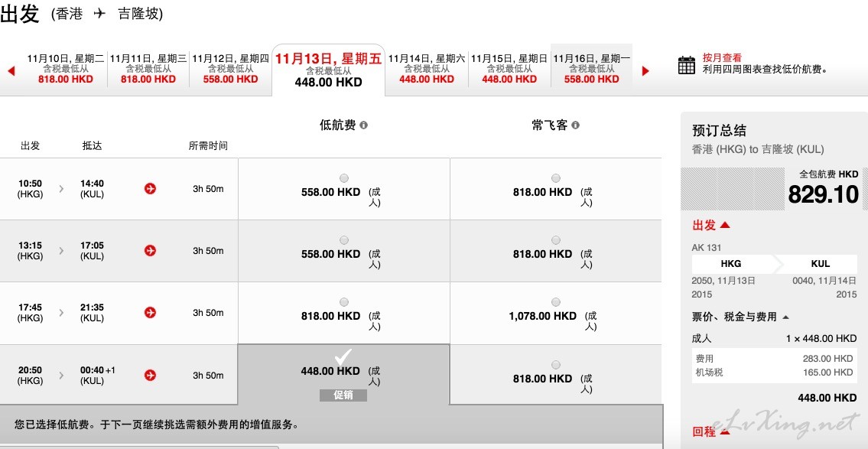Select the checked 448.00 HKD fare cell
This screenshot has height=449, width=868.
pyautogui.click(x=344, y=375)
